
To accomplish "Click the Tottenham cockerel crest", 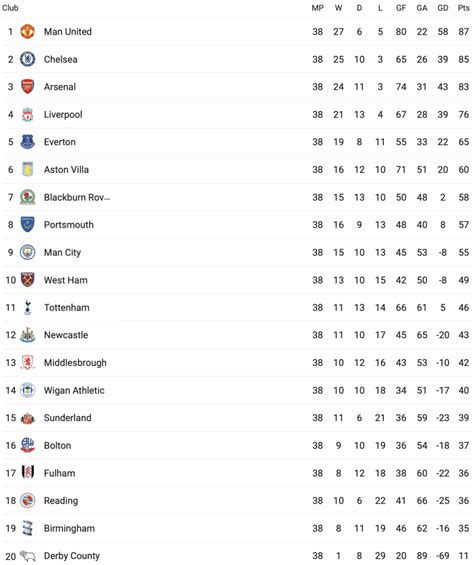I will click(x=27, y=308).
